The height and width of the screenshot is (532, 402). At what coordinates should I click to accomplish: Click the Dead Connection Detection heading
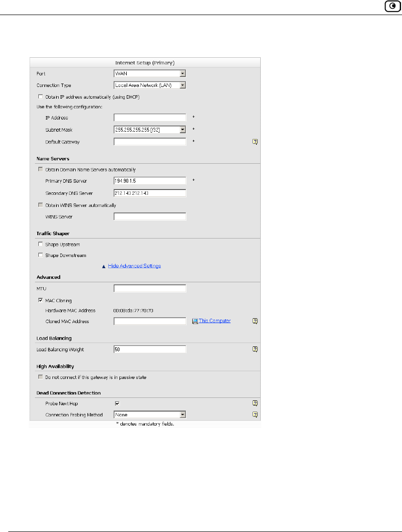pos(68,393)
